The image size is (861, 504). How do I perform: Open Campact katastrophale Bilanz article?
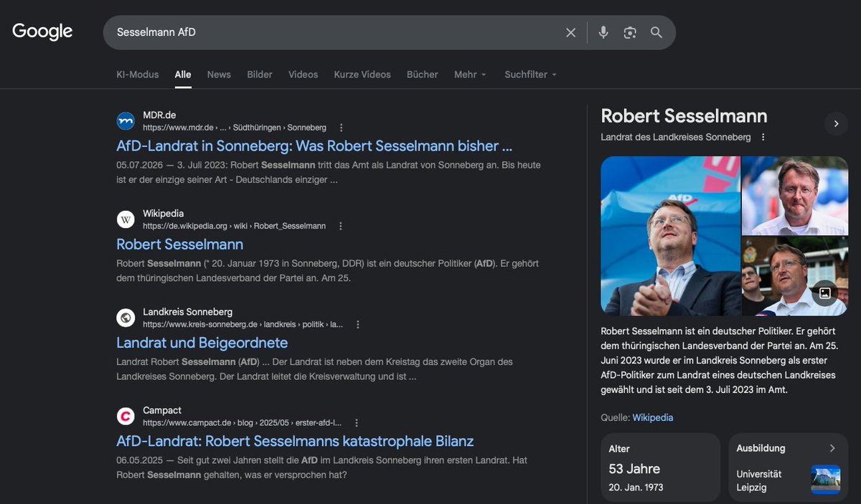(x=295, y=441)
